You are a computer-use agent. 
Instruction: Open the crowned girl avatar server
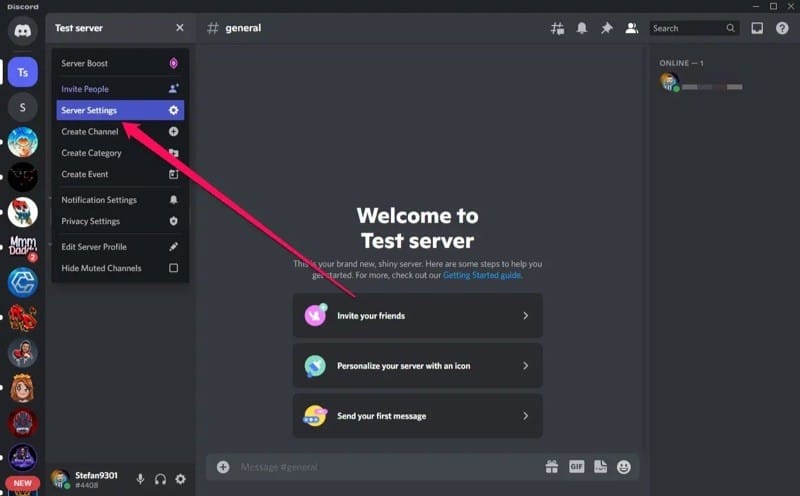coord(22,388)
